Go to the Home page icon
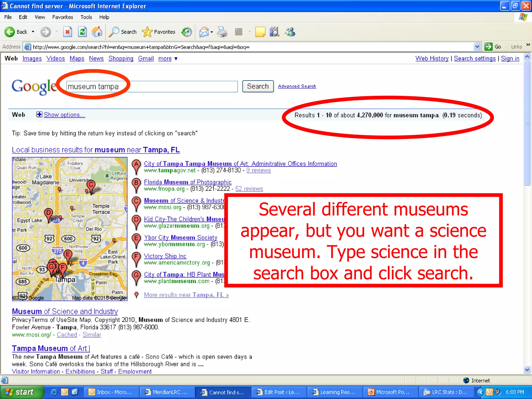 (x=97, y=32)
